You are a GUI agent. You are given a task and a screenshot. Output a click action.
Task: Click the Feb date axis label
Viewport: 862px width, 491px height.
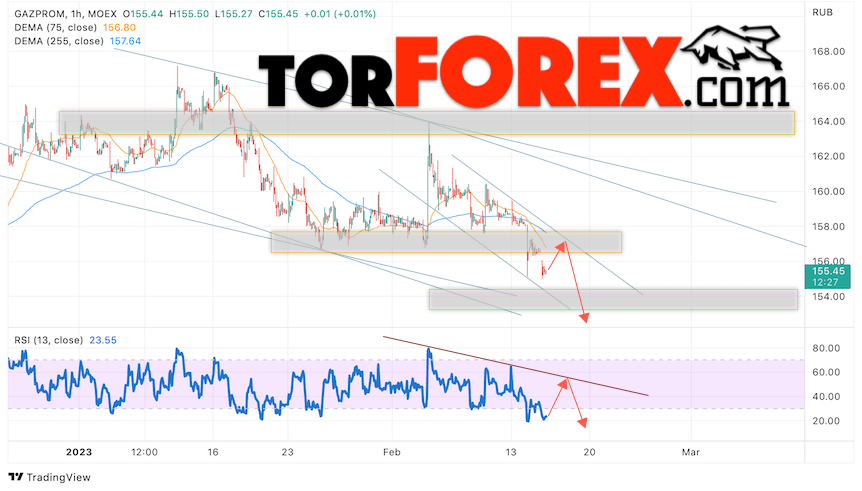tap(391, 453)
